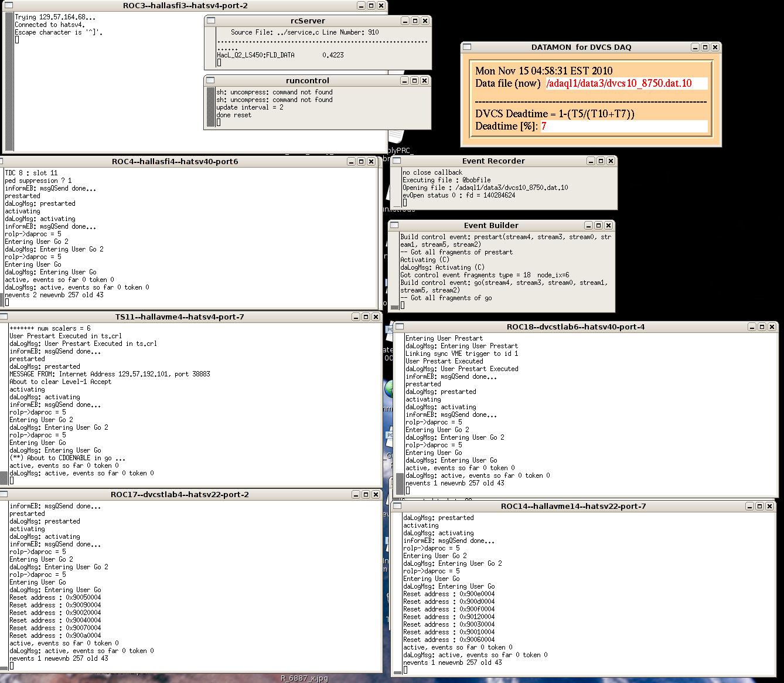Click 'Linking sync VME trigger' line in ROC18
This screenshot has height=683, width=784.
[462, 354]
